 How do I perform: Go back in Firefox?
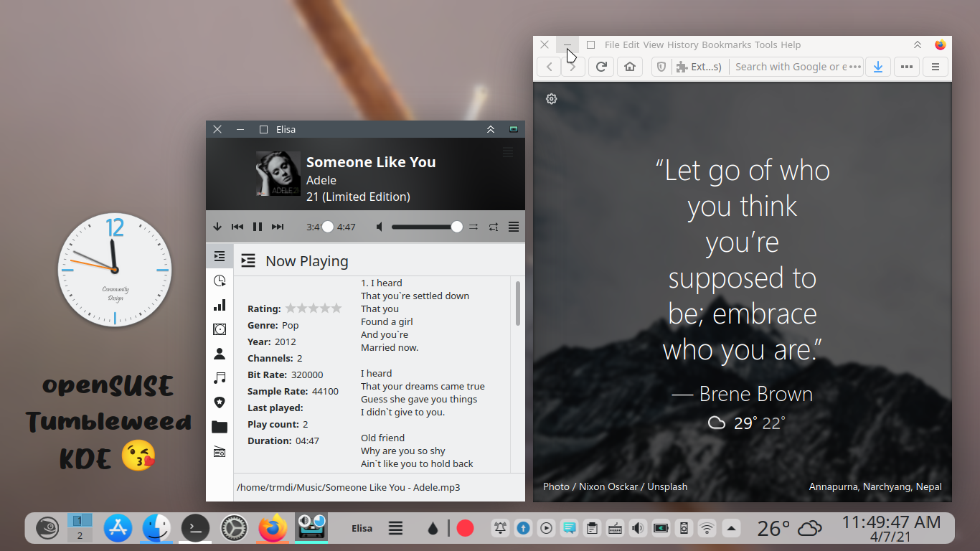pyautogui.click(x=550, y=67)
